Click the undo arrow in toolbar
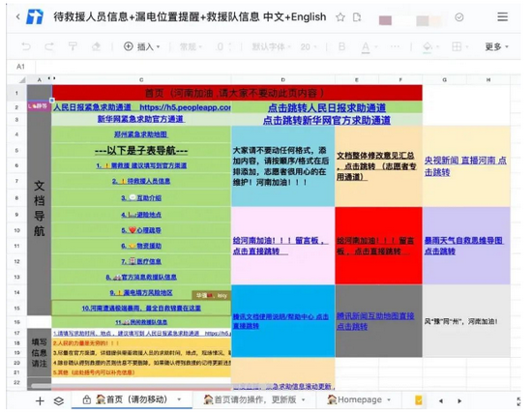Screen dimensions: 532x413 26,46
